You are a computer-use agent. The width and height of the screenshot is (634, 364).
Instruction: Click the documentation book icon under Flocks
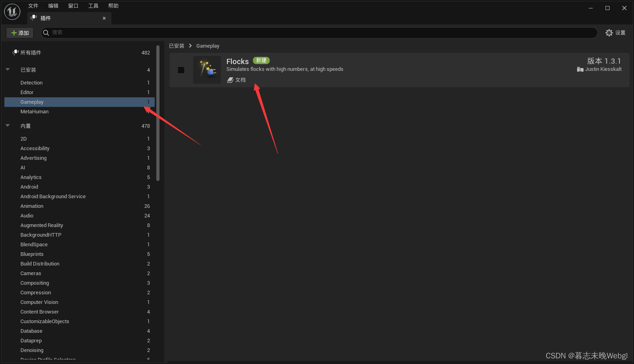[230, 80]
